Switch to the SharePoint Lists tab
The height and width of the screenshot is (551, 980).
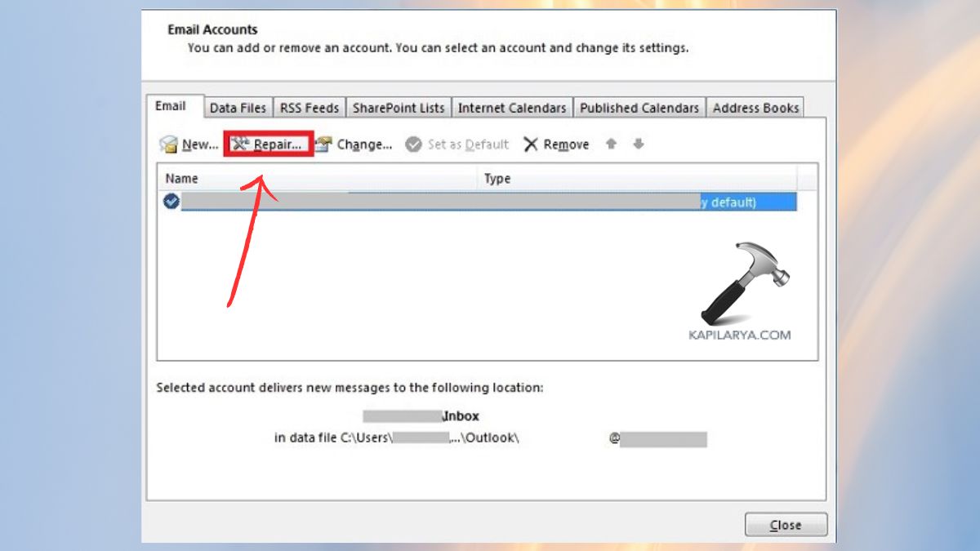(x=398, y=107)
